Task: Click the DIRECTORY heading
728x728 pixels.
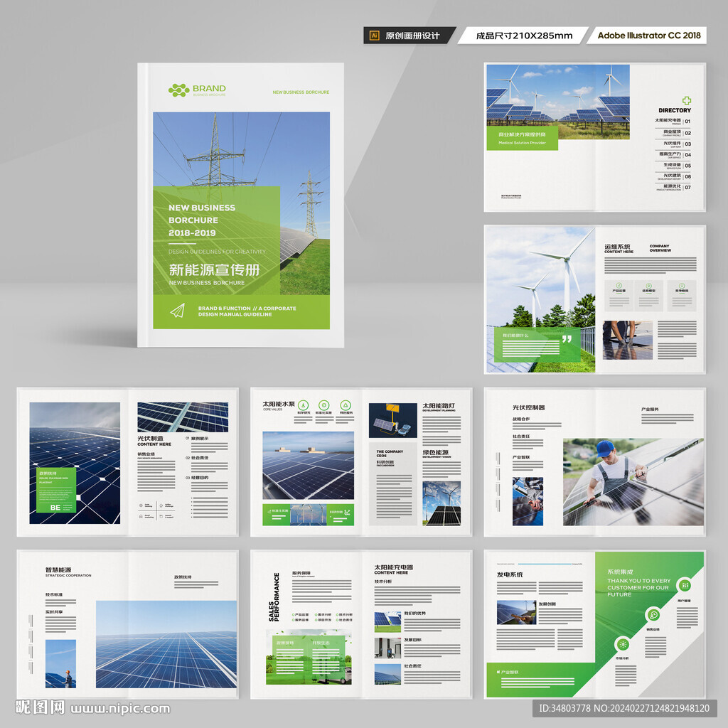Action: pos(675,110)
